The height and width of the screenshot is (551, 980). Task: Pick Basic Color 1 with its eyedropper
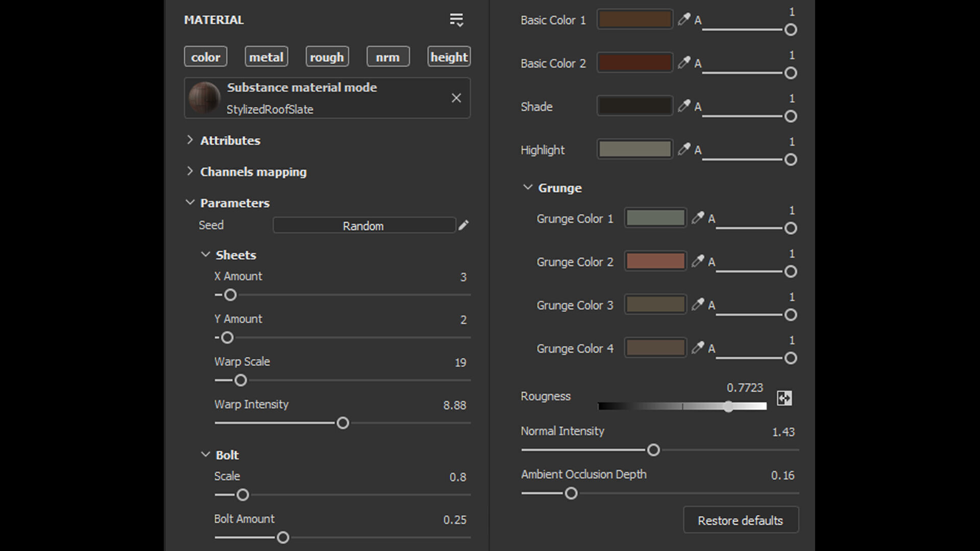[683, 20]
